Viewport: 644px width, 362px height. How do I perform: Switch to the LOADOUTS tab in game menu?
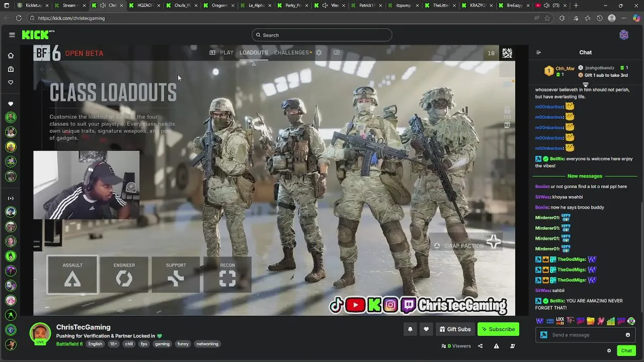(x=254, y=52)
